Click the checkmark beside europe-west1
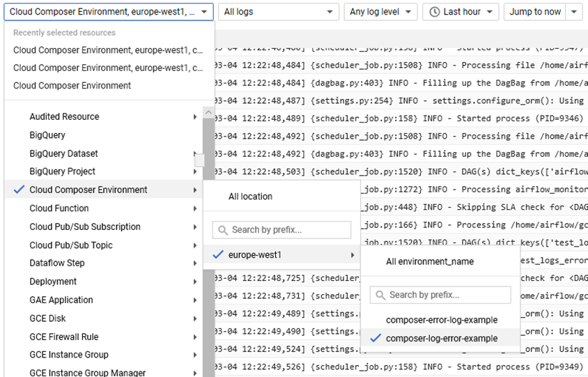 click(218, 255)
